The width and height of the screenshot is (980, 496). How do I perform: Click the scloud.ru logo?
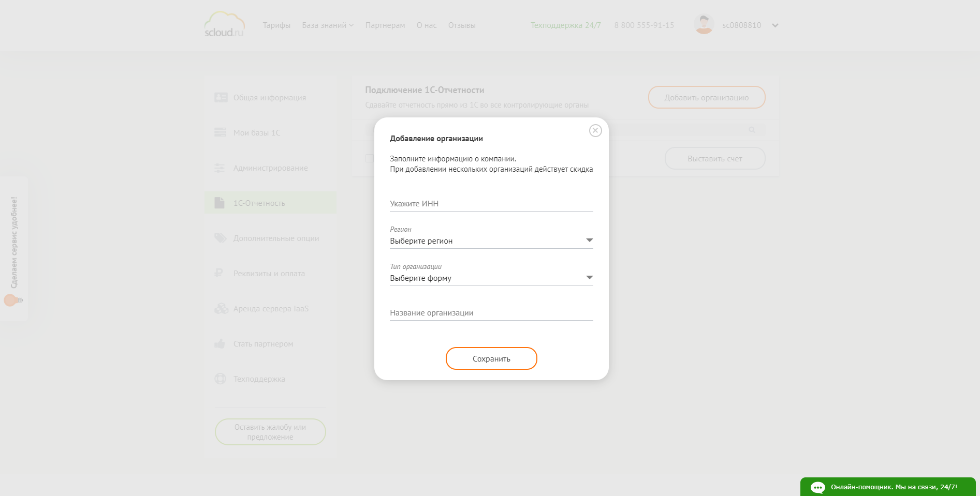[x=224, y=25]
